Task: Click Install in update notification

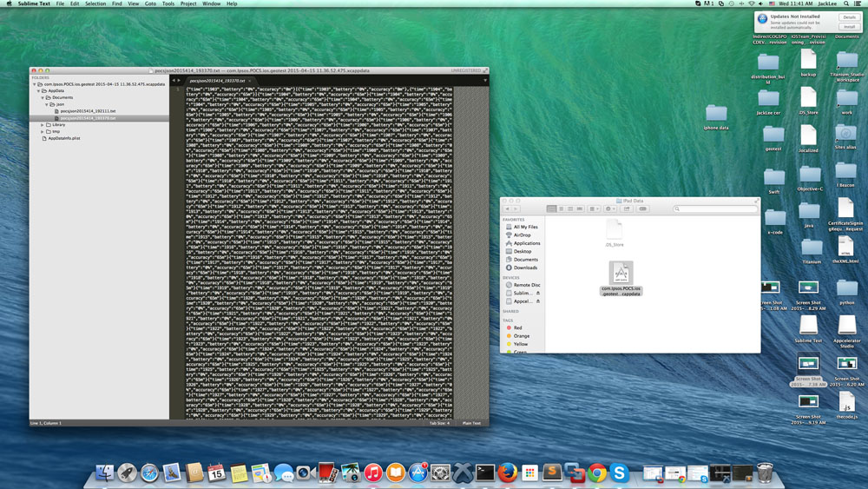Action: [849, 27]
